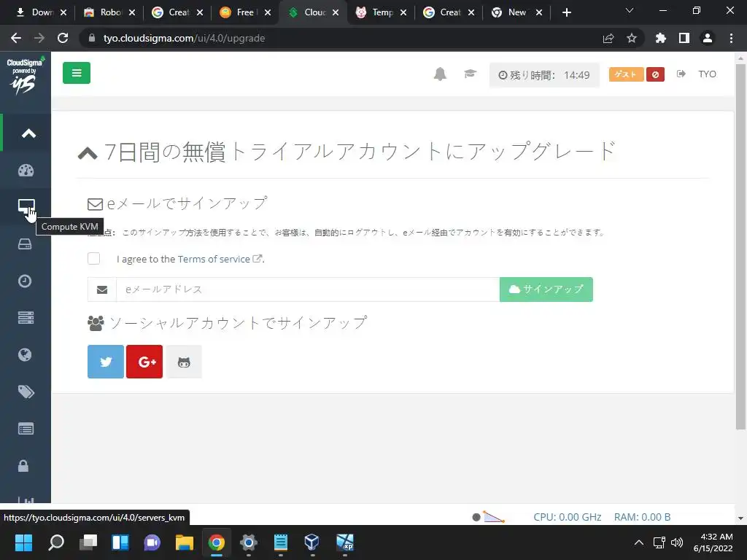The image size is (747, 560).
Task: Click the usage graph icon in status bar
Action: (x=494, y=517)
